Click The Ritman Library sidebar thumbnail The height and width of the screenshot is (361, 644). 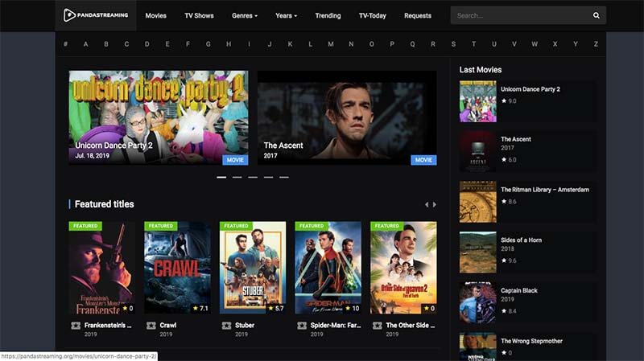[477, 202]
